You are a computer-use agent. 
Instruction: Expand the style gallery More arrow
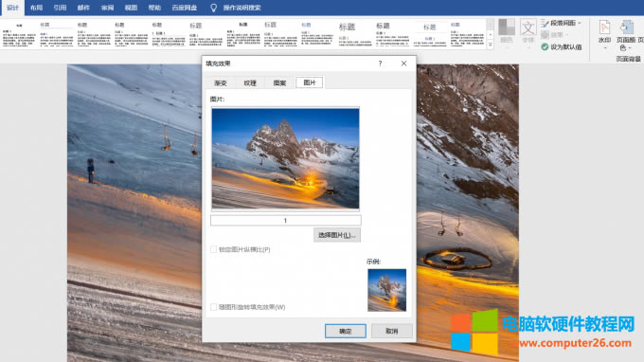click(x=490, y=45)
